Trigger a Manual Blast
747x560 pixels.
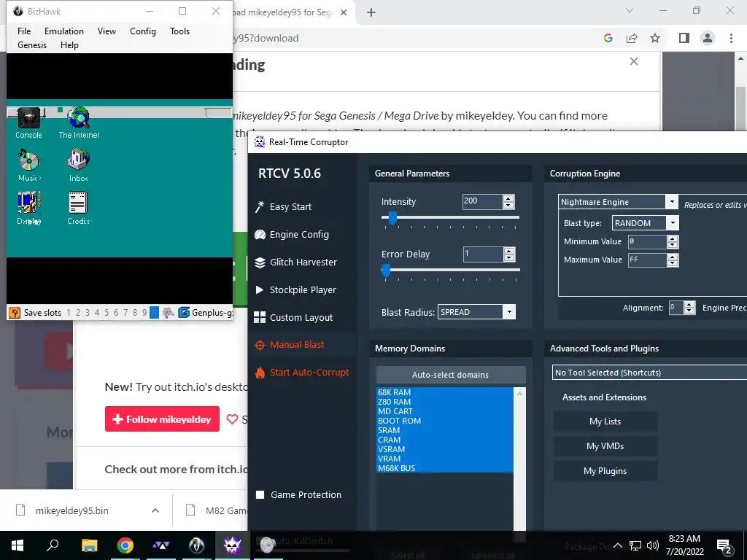point(289,344)
